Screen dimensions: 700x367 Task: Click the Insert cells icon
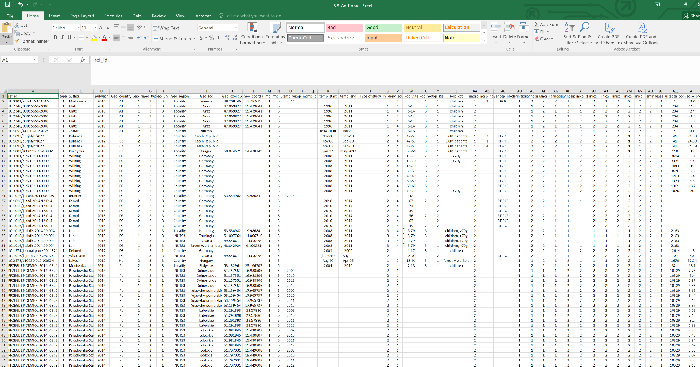click(496, 27)
